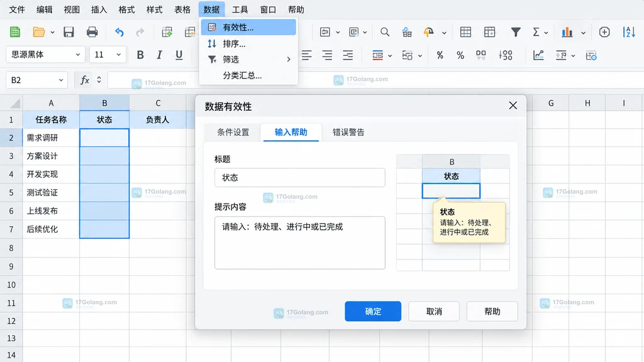The height and width of the screenshot is (362, 644).
Task: Click the cell border style icon
Action: tap(377, 55)
